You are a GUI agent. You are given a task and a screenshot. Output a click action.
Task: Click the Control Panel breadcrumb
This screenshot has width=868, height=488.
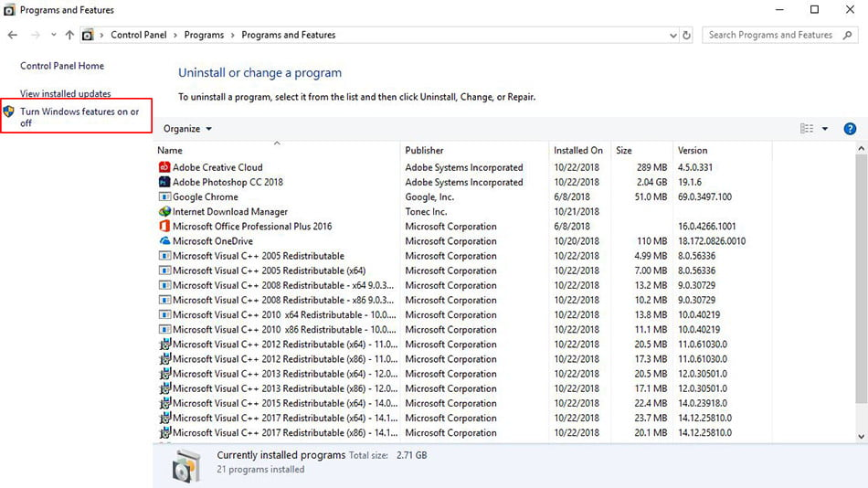pos(138,35)
